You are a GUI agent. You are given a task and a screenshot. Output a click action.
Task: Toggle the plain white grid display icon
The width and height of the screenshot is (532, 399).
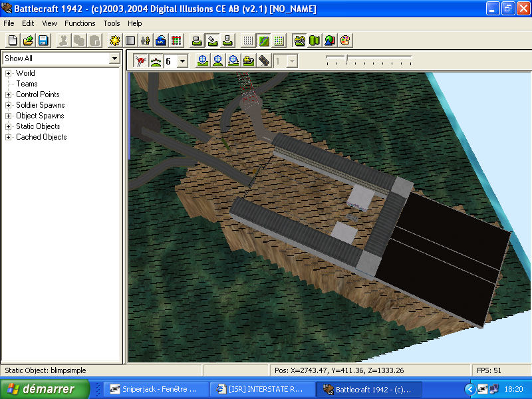(248, 41)
